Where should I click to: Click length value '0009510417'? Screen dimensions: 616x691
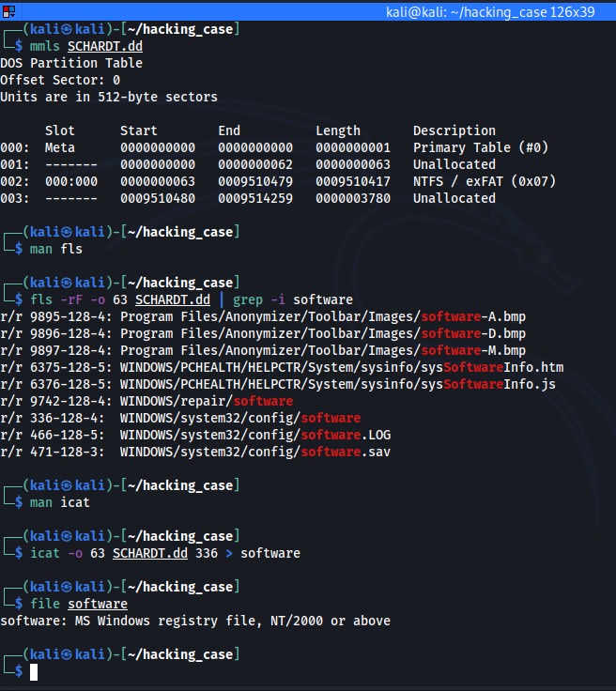click(x=353, y=181)
